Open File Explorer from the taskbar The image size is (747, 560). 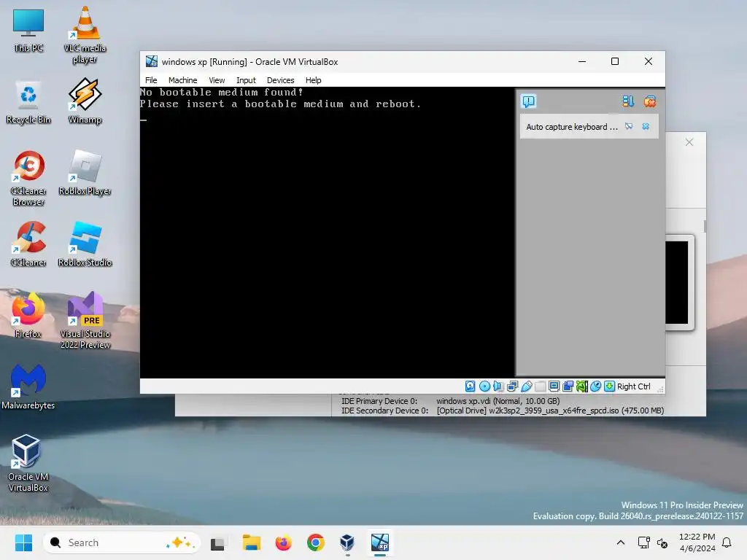251,542
